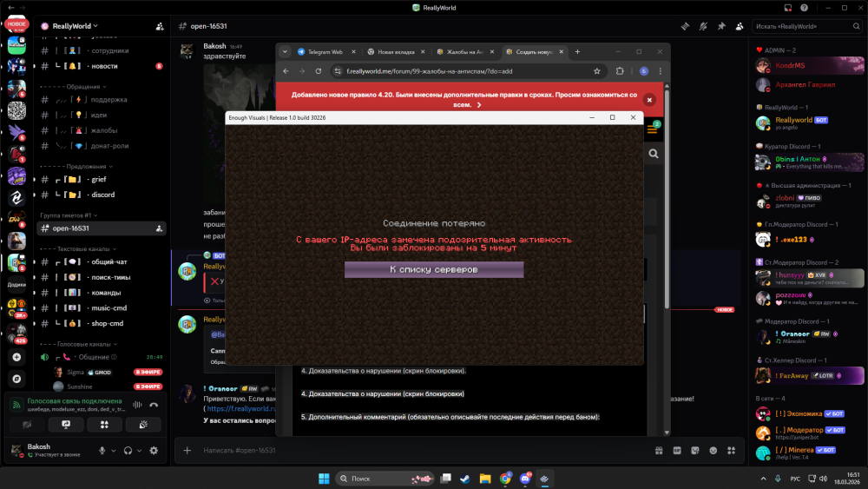Open the browser tab search dropdown arrow
The height and width of the screenshot is (489, 868).
[285, 51]
